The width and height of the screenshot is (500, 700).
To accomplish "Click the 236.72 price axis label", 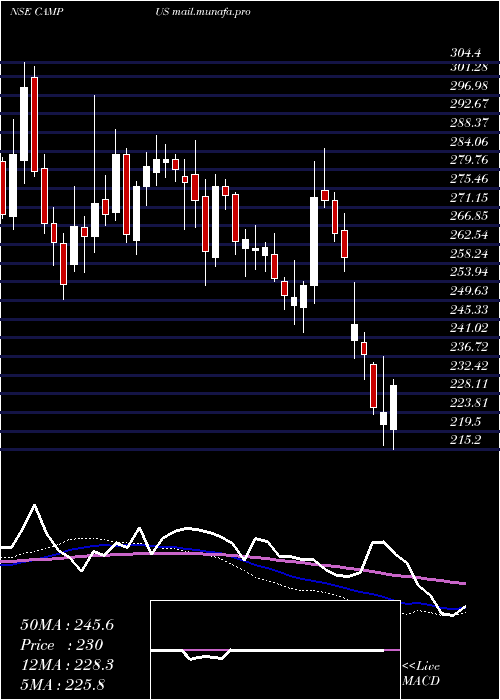I will (469, 347).
